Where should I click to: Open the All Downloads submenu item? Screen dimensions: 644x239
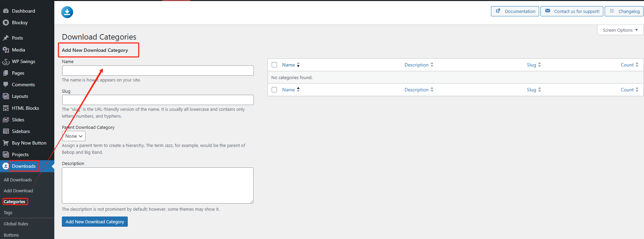coord(18,180)
